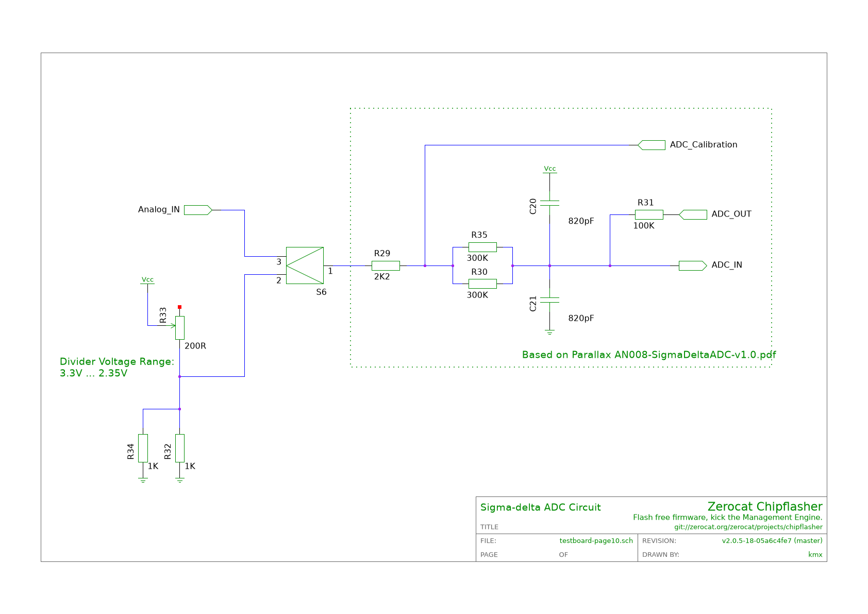868x614 pixels.
Task: Select resistor R31 symbol
Action: click(x=649, y=214)
